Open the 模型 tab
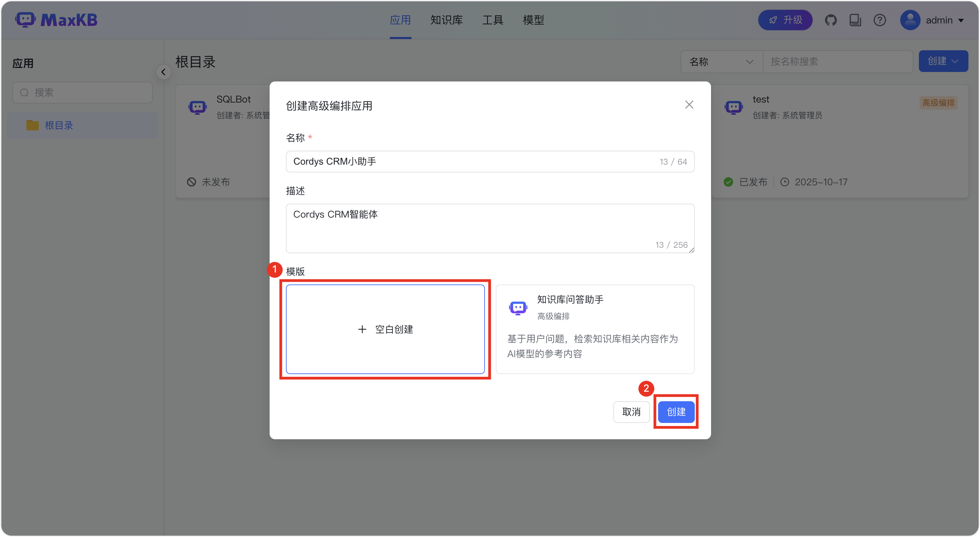 pos(533,20)
